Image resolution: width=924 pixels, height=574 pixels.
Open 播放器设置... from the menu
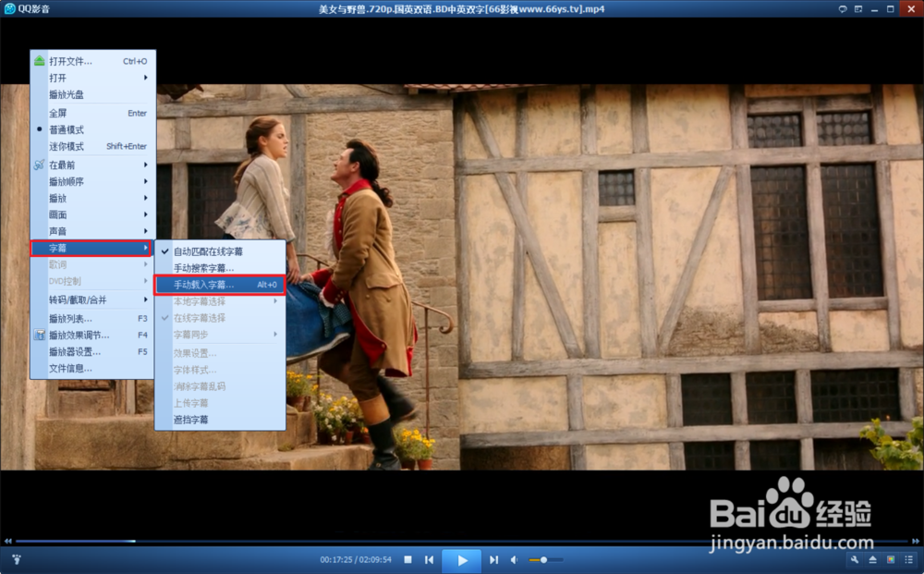tap(92, 352)
